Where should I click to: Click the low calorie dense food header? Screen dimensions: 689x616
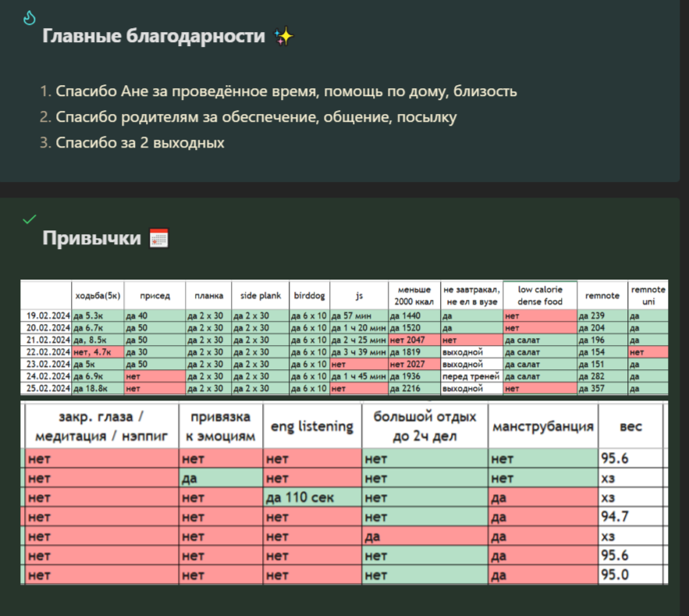540,295
